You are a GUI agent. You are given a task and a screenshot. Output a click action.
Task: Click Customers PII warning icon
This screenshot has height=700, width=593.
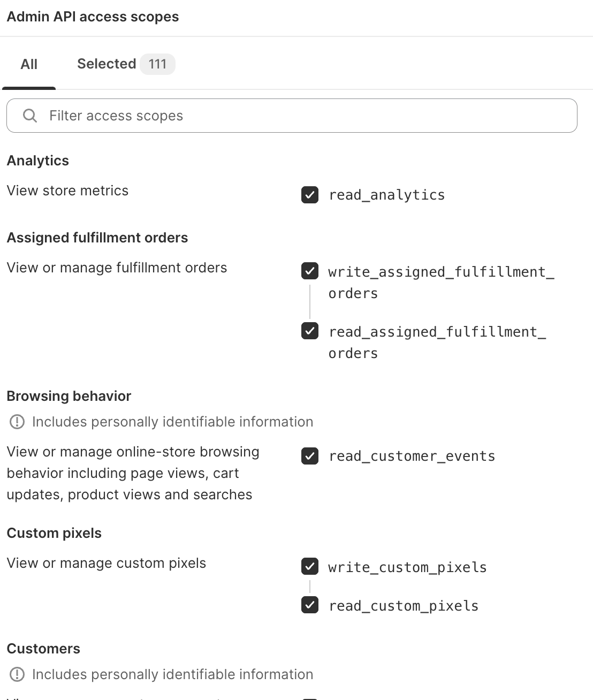point(17,674)
